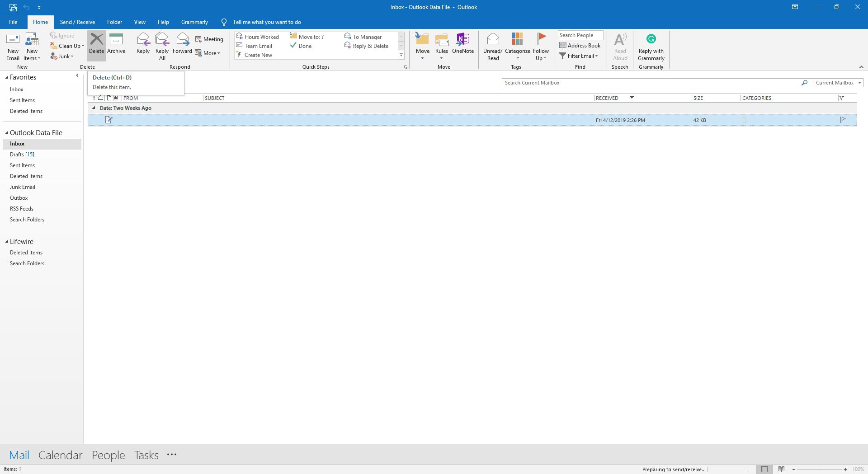Click the Reply All icon
This screenshot has height=474, width=868.
coord(162,47)
